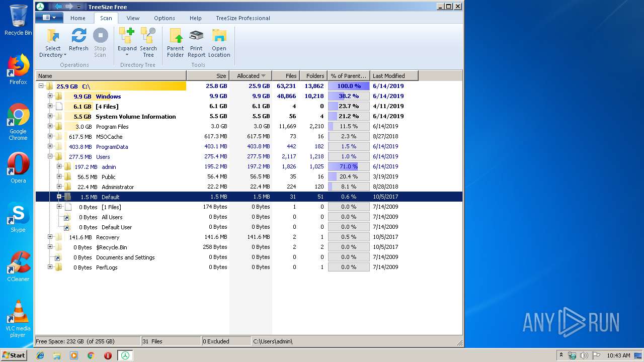Open the Firefox desktop shortcut
Image resolution: width=644 pixels, height=362 pixels.
pyautogui.click(x=18, y=70)
